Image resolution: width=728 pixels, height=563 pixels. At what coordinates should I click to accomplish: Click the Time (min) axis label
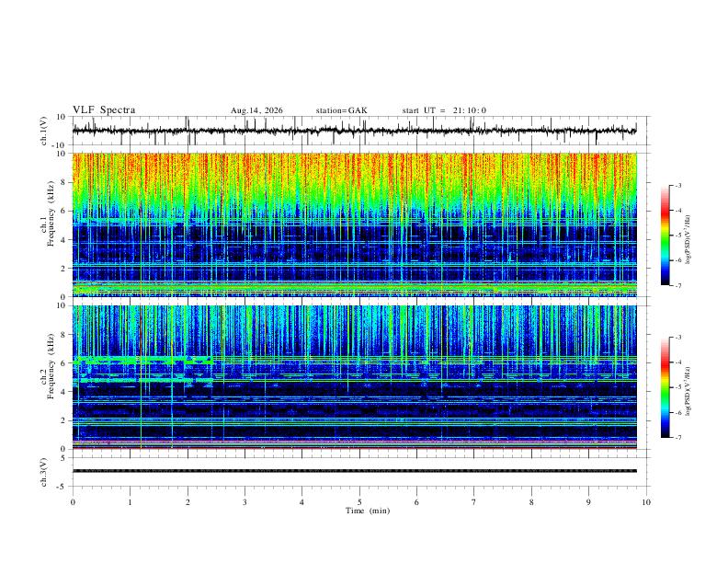368,511
